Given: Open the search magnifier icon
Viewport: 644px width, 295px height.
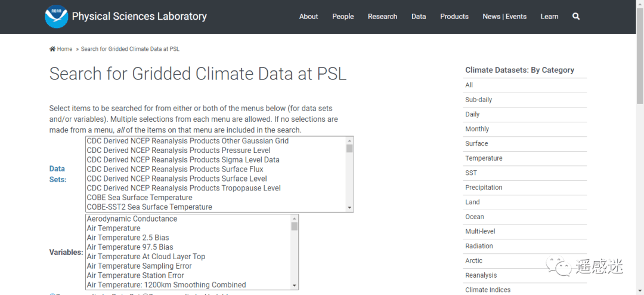Looking at the screenshot, I should 576,17.
